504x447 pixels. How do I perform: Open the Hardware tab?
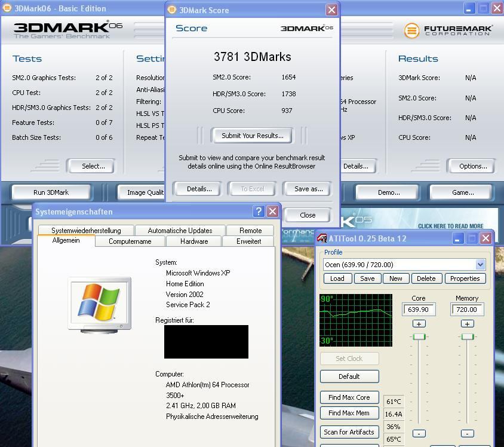[x=194, y=241]
